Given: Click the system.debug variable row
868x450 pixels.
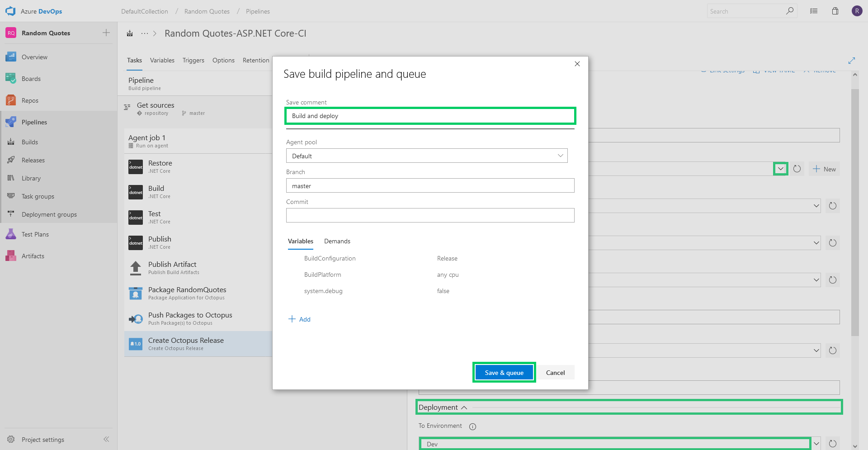Looking at the screenshot, I should 430,291.
